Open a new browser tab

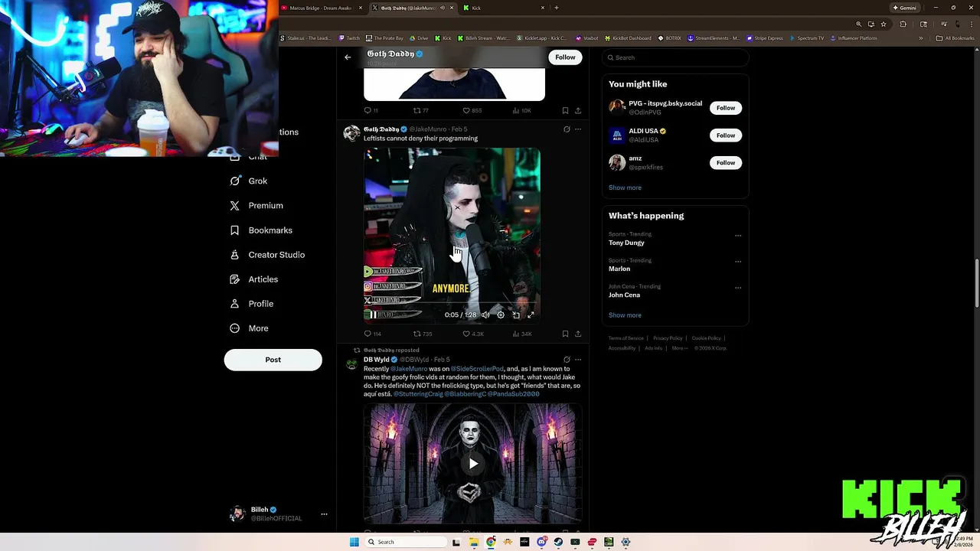coord(557,8)
